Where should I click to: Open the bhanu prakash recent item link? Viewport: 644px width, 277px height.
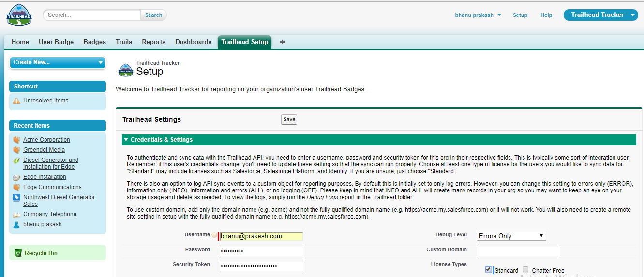pos(43,224)
